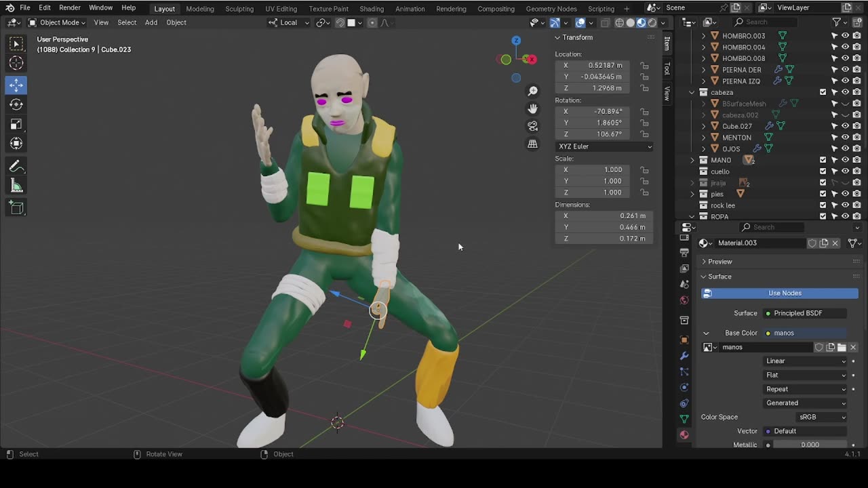Open the Repeat extension dropdown
This screenshot has width=868, height=488.
[806, 389]
